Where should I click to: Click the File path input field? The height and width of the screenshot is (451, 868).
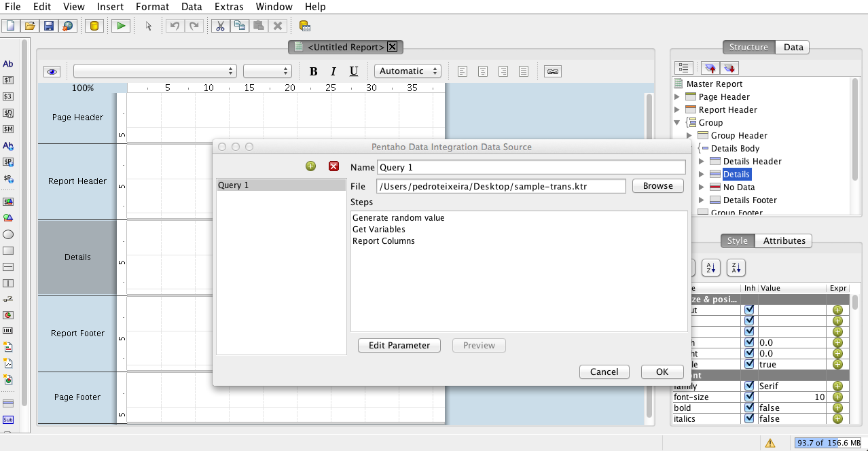[501, 186]
